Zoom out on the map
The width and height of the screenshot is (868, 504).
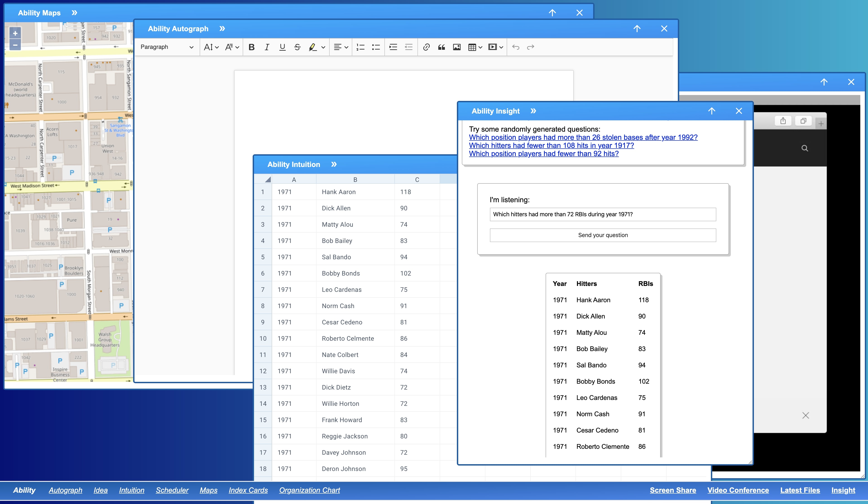(15, 45)
